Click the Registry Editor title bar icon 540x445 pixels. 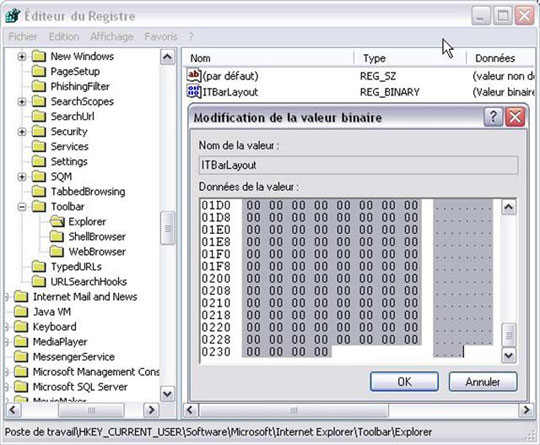pyautogui.click(x=13, y=16)
